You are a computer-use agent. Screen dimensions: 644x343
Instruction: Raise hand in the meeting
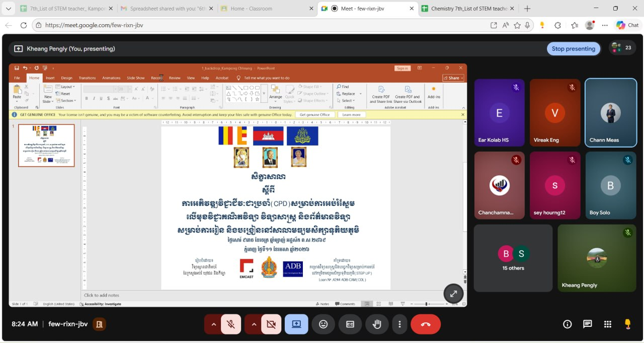[x=377, y=324]
